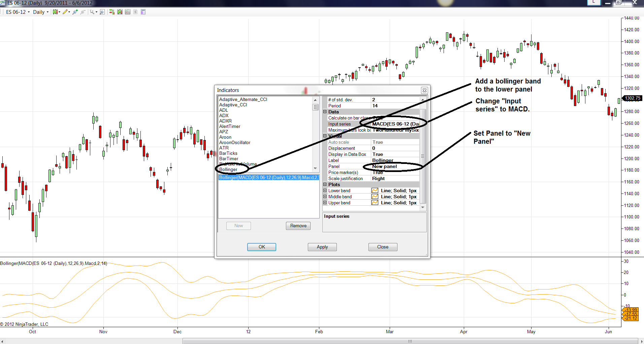Select the ADL indicator

(x=224, y=110)
